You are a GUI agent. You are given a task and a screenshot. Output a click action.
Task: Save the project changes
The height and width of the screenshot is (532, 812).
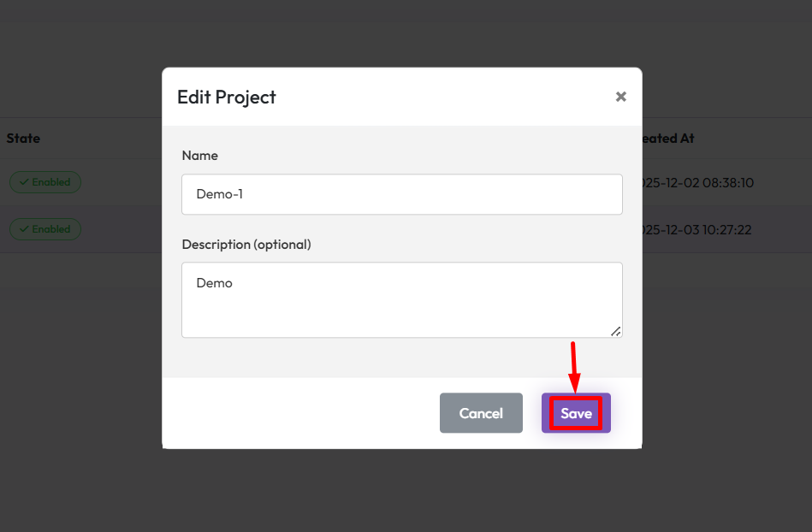[576, 413]
